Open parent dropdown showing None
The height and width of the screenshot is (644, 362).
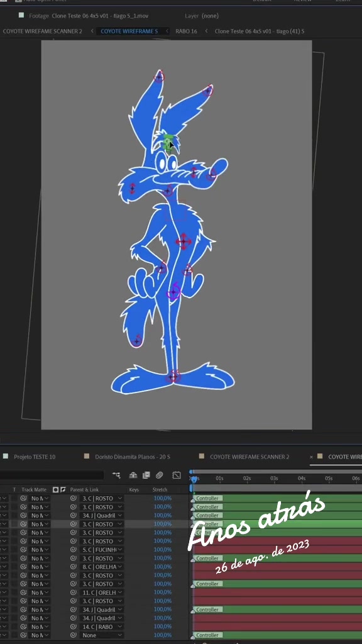click(102, 635)
